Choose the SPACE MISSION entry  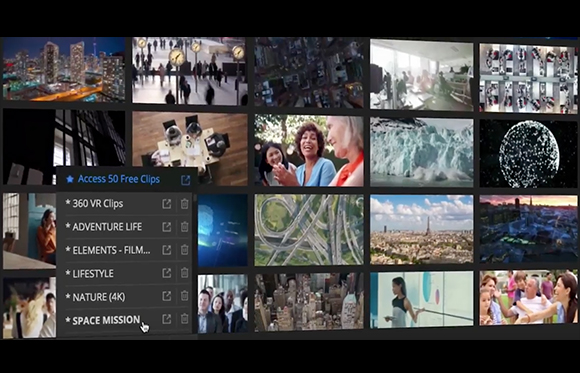103,320
